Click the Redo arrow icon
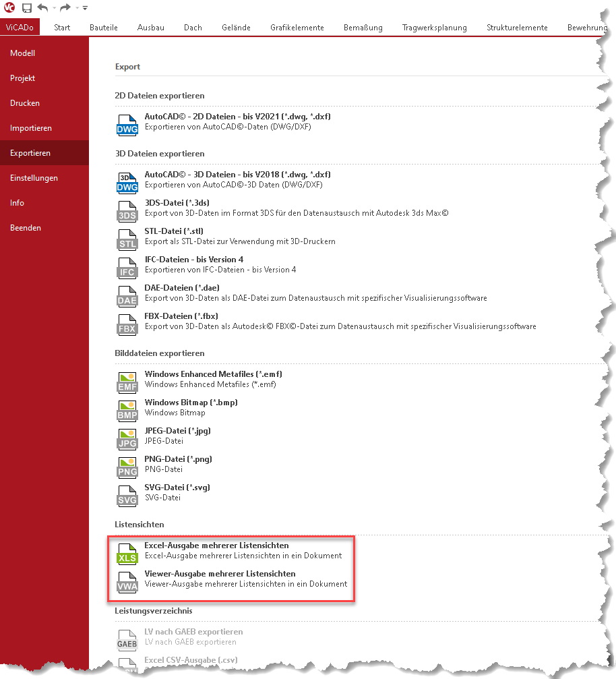Screen dimensions: 616x679 tap(65, 7)
